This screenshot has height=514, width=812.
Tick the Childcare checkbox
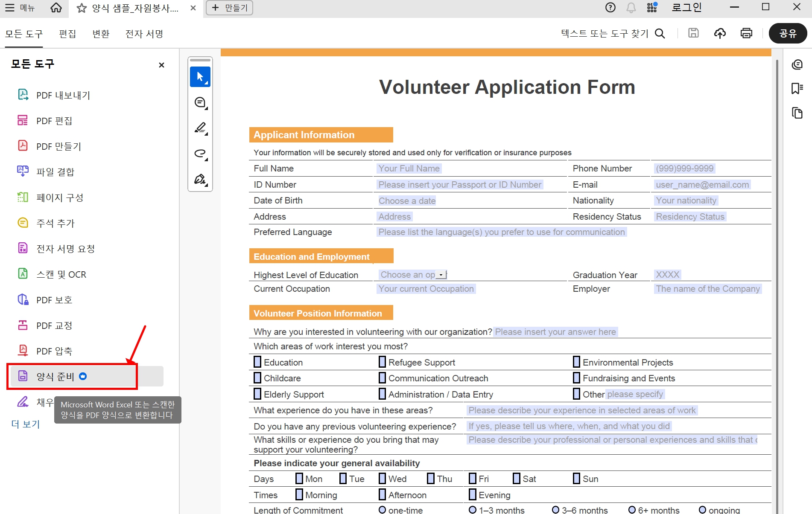click(x=257, y=378)
